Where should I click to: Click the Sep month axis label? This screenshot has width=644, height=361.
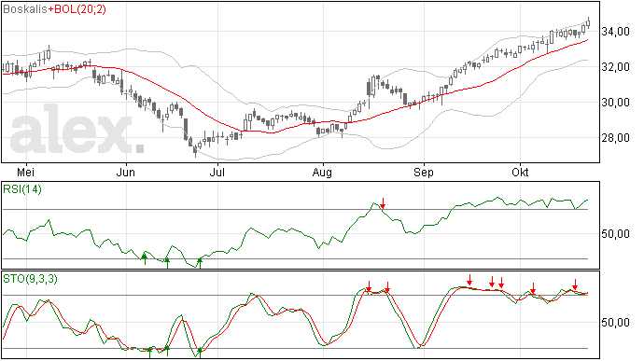click(x=424, y=173)
